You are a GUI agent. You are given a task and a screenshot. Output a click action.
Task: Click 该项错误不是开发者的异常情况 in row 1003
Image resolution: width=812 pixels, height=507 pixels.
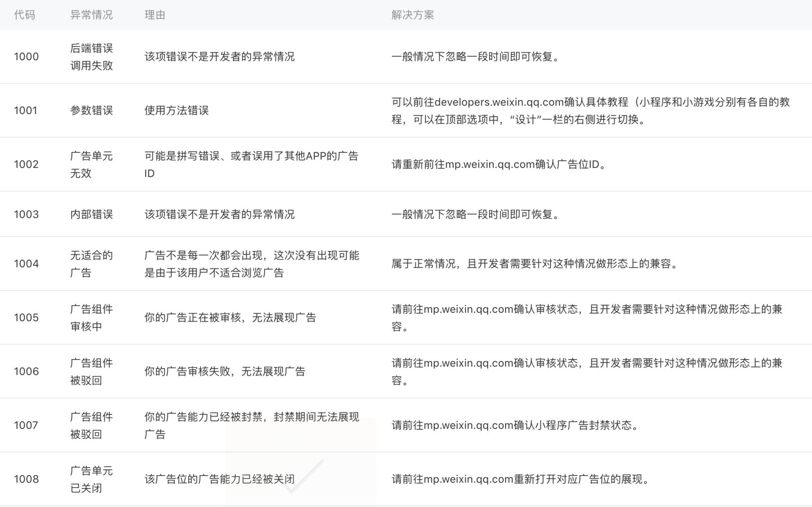[x=219, y=214]
